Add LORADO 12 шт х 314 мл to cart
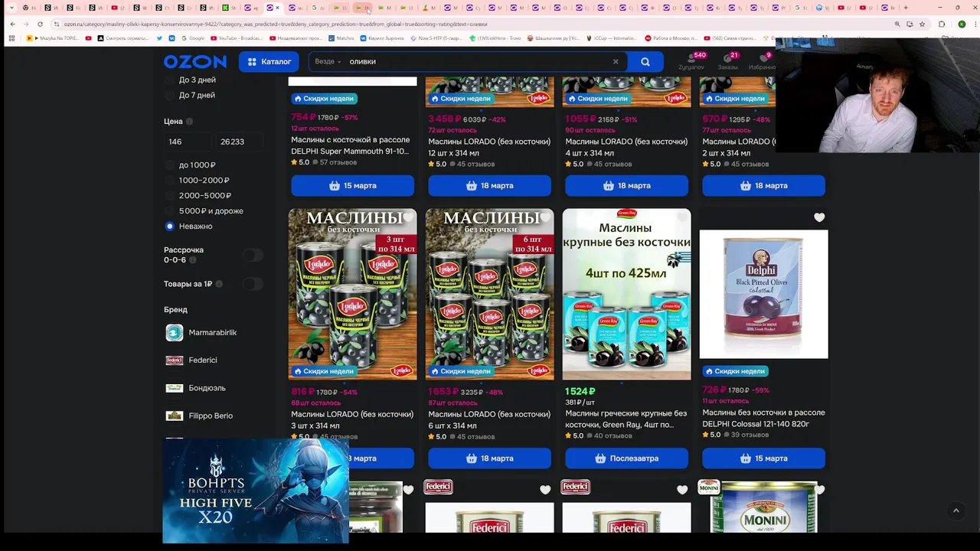The height and width of the screenshot is (551, 980). [489, 185]
